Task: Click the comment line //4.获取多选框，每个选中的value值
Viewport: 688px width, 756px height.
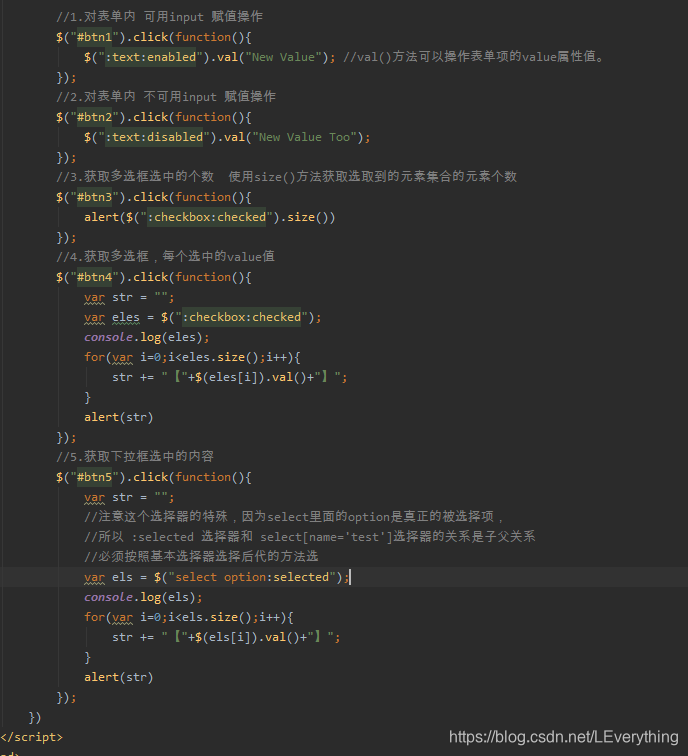Action: click(165, 256)
